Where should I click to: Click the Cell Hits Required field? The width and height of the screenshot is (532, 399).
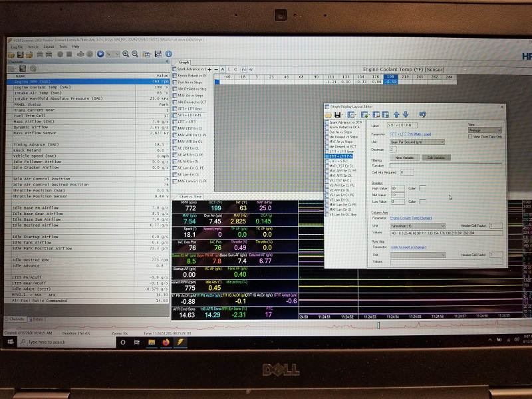click(x=407, y=172)
